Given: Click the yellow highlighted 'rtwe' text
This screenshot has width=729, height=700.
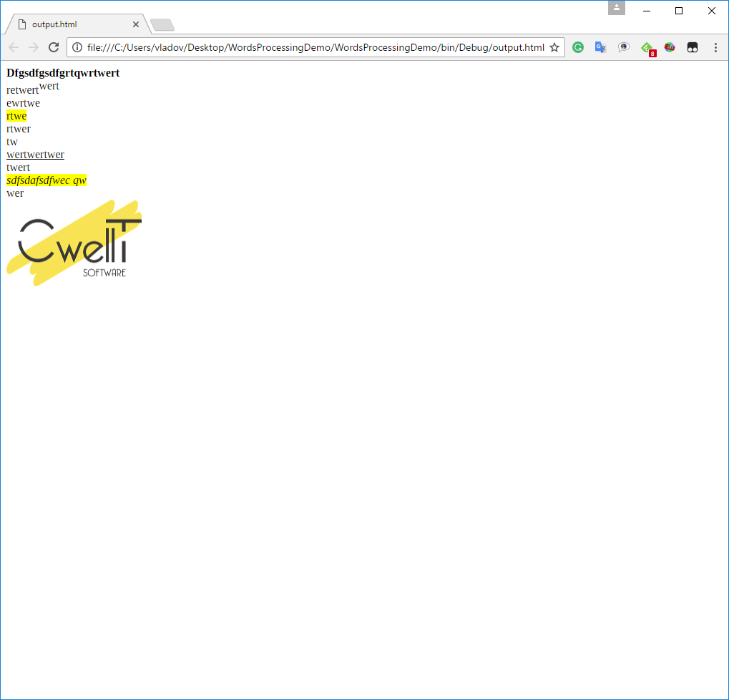Looking at the screenshot, I should pos(16,116).
